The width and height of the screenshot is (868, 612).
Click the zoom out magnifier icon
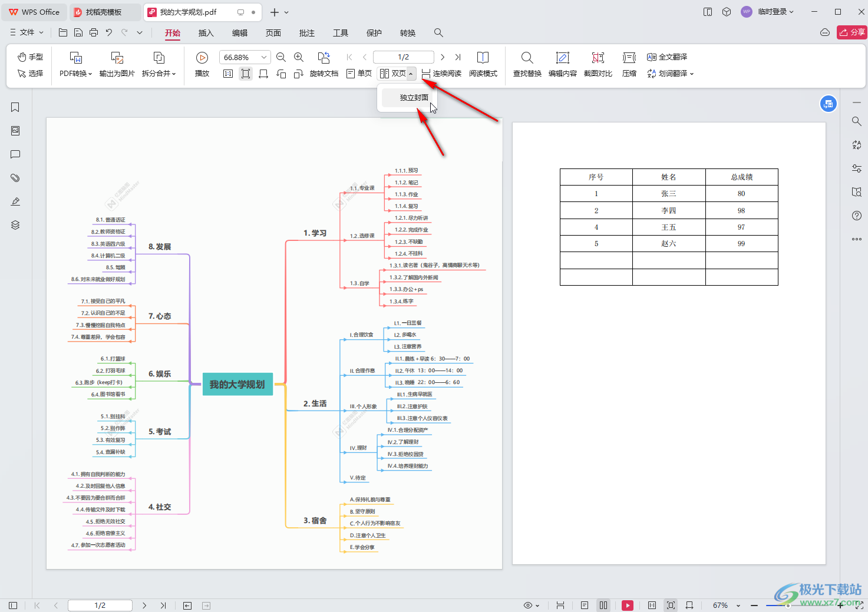pyautogui.click(x=281, y=57)
